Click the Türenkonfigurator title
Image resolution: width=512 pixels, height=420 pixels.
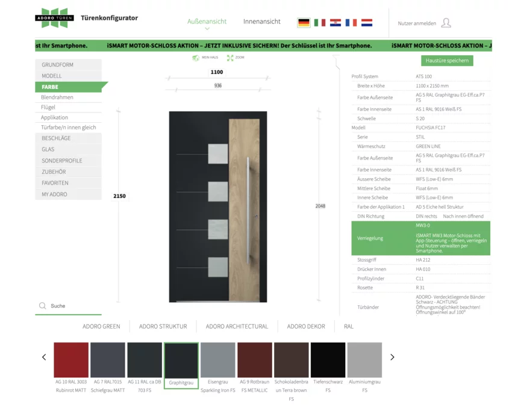click(x=110, y=18)
